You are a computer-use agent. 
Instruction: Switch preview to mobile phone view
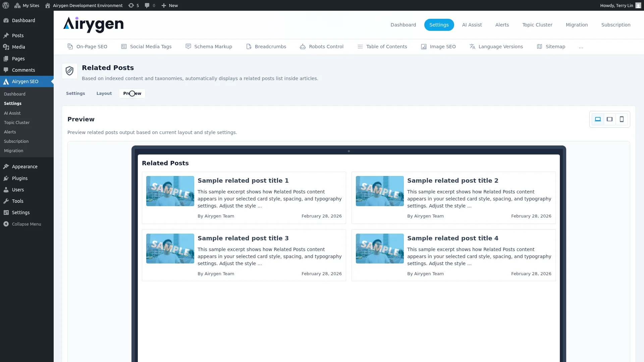(x=622, y=119)
